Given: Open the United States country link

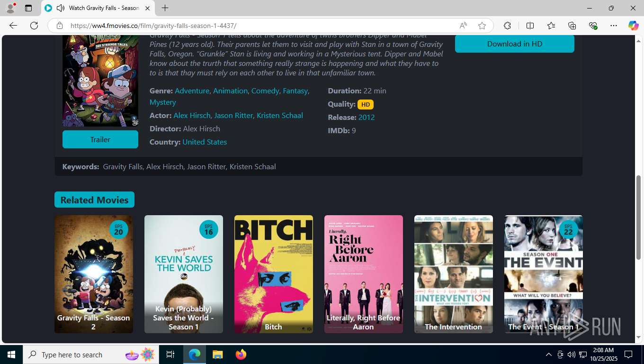Looking at the screenshot, I should tap(205, 142).
